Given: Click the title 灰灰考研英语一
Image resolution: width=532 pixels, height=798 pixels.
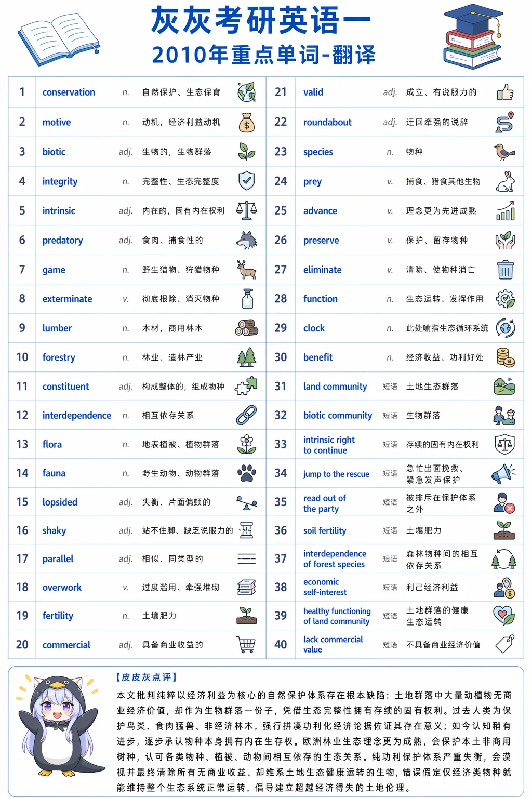Looking at the screenshot, I should pyautogui.click(x=261, y=21).
